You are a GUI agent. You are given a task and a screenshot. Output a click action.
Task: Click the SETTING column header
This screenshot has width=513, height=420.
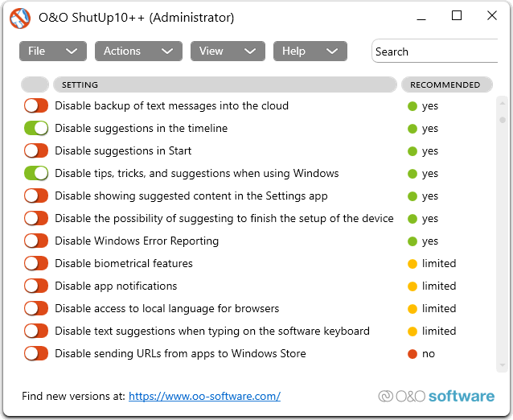225,84
